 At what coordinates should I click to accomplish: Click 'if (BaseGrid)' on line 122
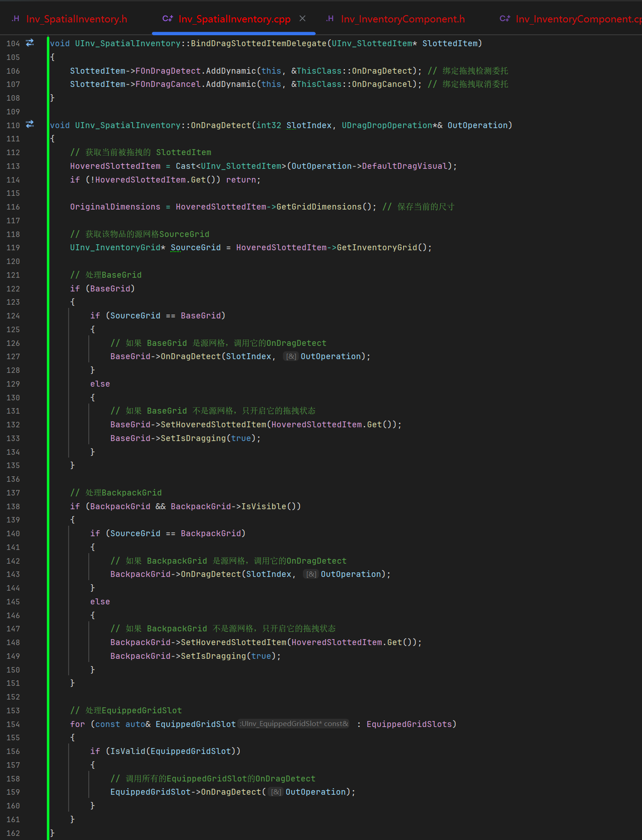point(103,289)
